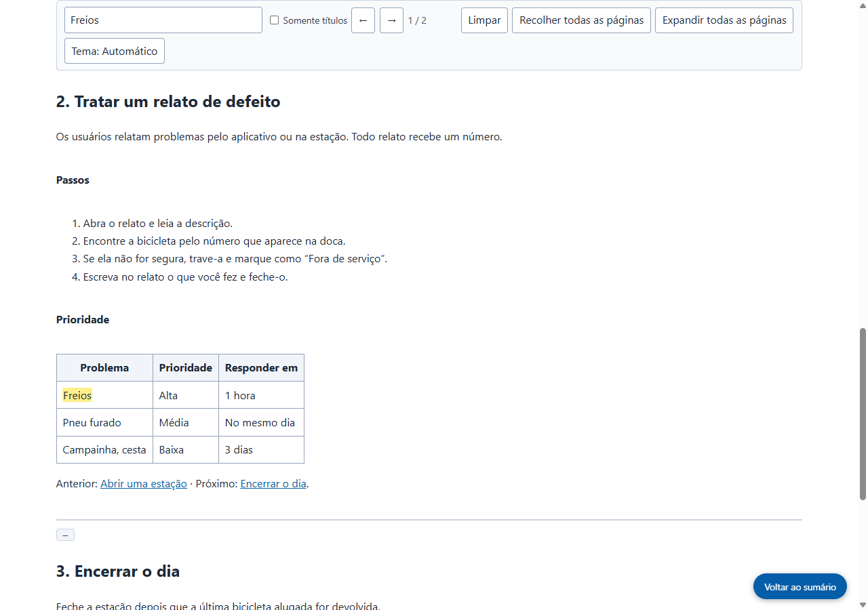This screenshot has width=868, height=610.
Task: Collapse section 3 with the minus button
Action: tap(65, 535)
